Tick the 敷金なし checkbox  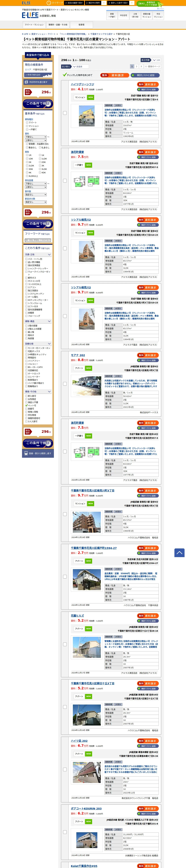pos(27,147)
